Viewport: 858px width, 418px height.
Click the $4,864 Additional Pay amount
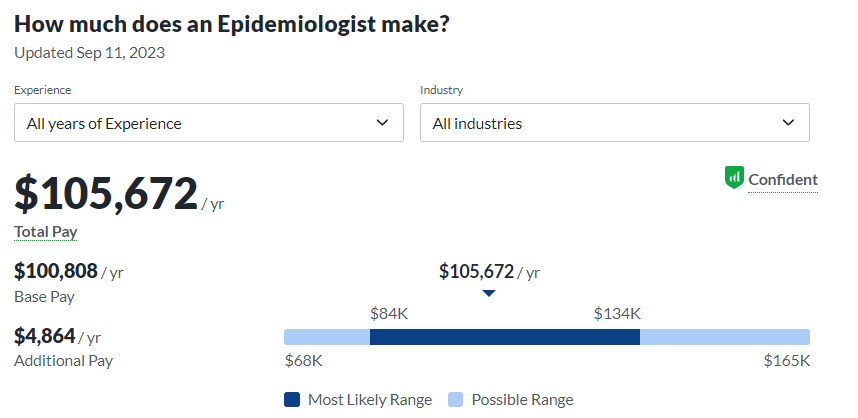pos(45,336)
